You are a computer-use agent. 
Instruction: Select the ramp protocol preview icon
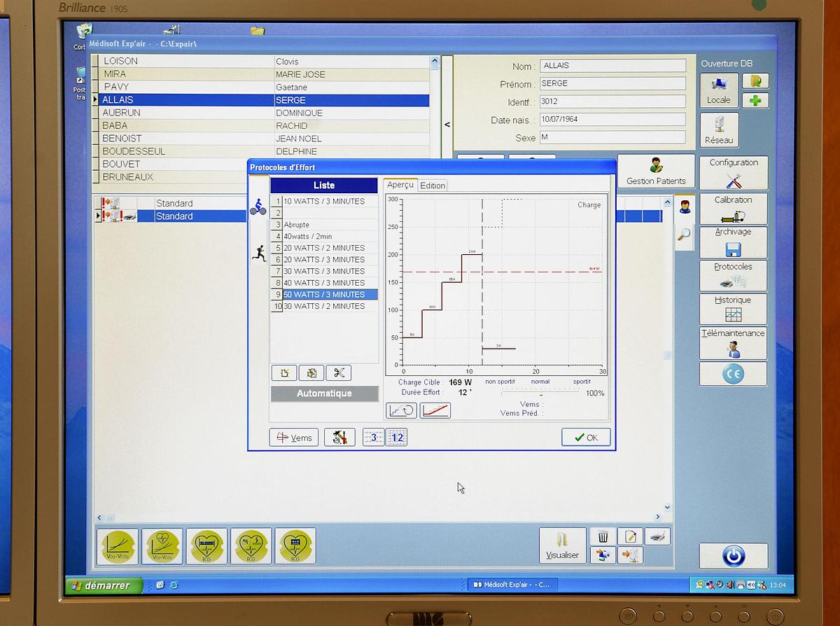[435, 410]
